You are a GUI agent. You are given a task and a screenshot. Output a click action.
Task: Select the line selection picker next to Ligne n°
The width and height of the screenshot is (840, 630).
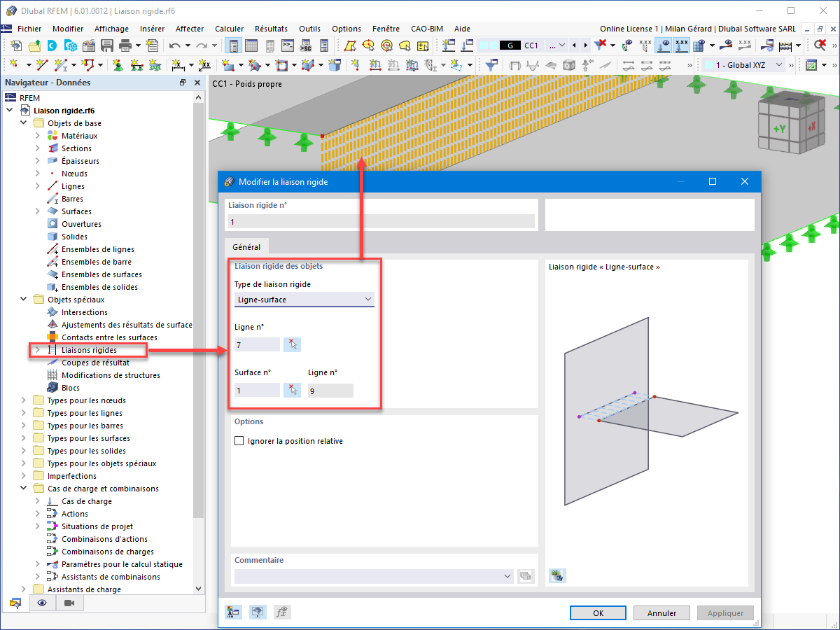(292, 344)
